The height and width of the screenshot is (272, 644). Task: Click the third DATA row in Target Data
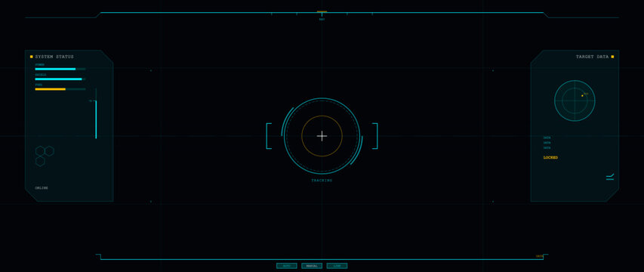(547, 147)
